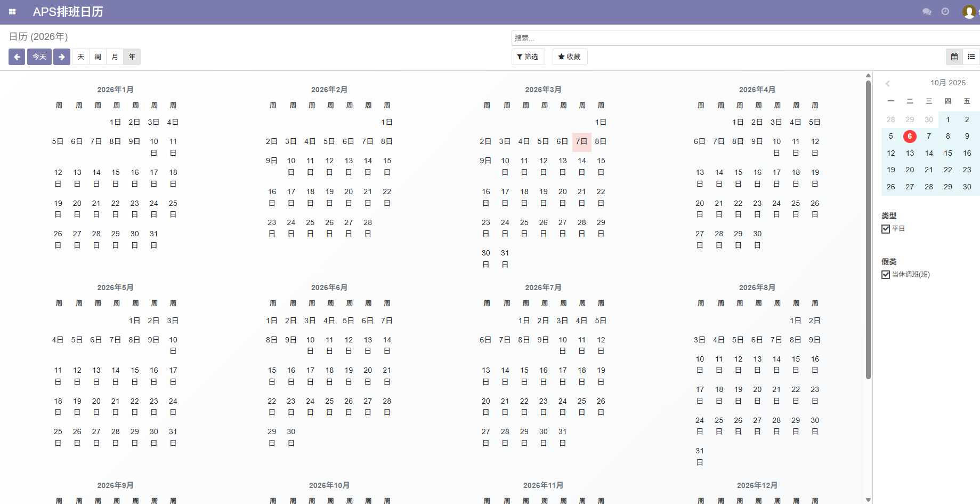Switch to calendar view icon
The height and width of the screenshot is (504, 980).
click(954, 57)
